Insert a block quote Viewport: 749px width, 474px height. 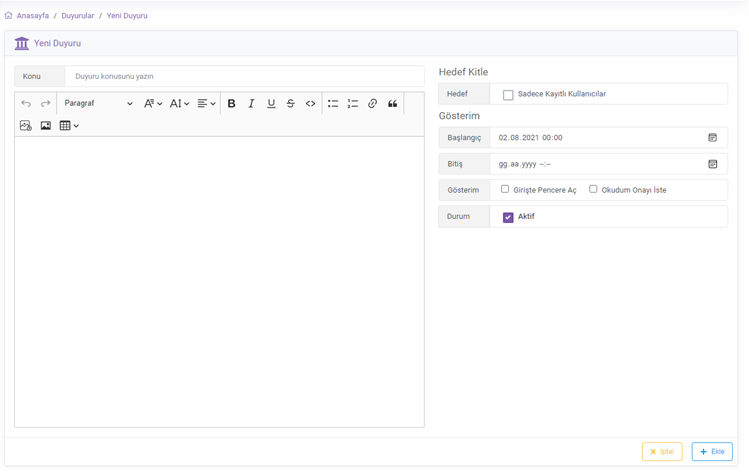[x=392, y=104]
